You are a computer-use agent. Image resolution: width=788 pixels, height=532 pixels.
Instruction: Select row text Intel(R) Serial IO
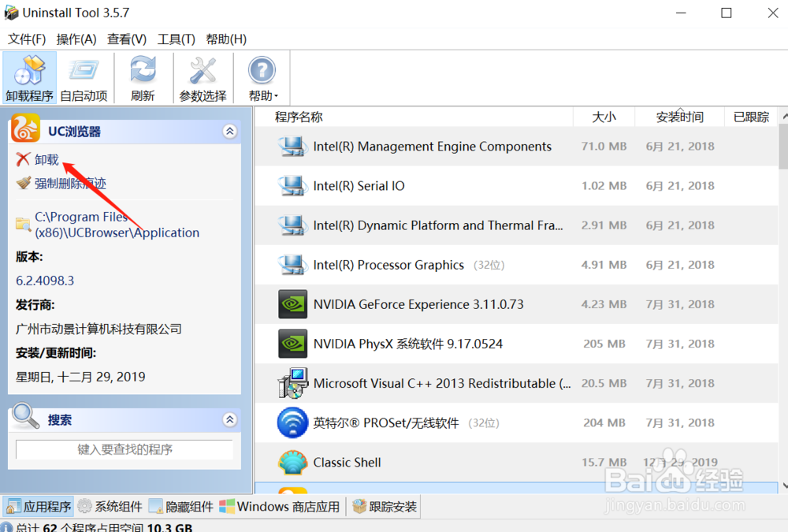pos(359,185)
